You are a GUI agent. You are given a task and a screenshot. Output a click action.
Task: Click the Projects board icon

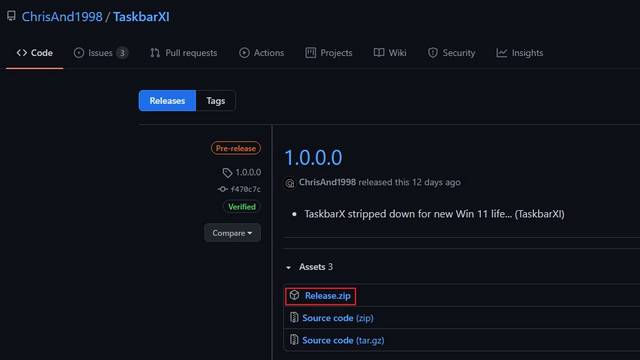pyautogui.click(x=311, y=53)
